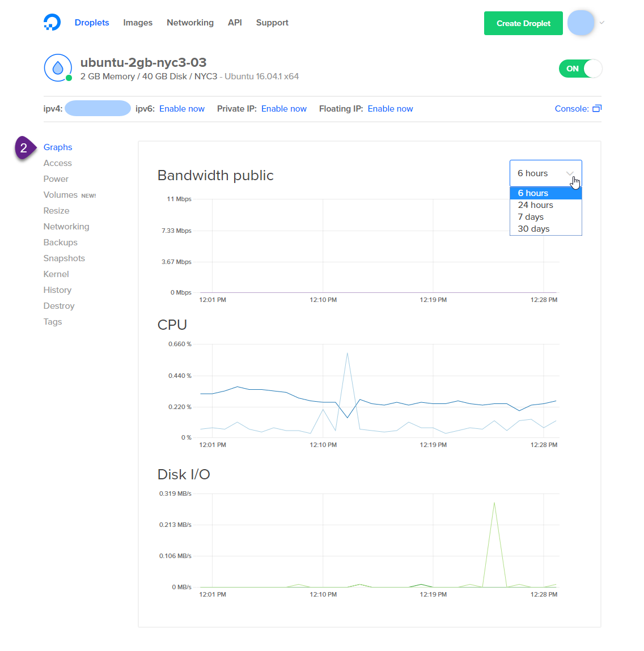This screenshot has width=644, height=651.
Task: Open the console via the Console icon
Action: (x=597, y=108)
